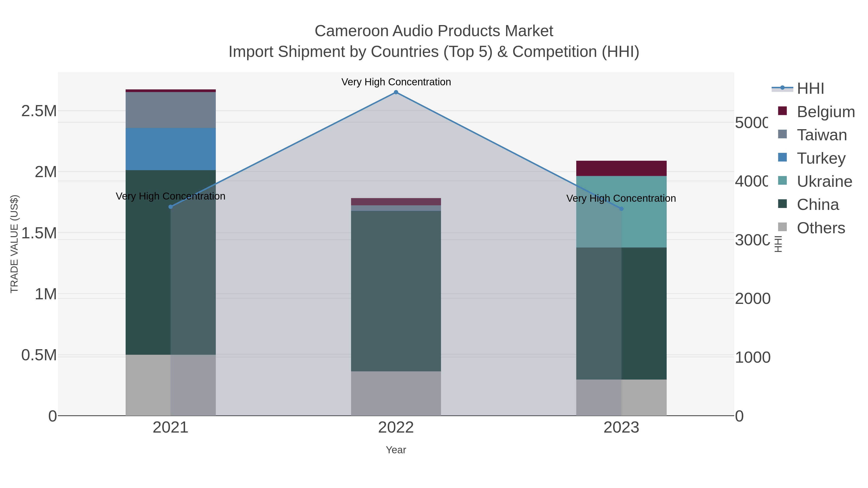The width and height of the screenshot is (868, 488).
Task: Click the Ukraine teal legend swatch
Action: click(x=782, y=180)
